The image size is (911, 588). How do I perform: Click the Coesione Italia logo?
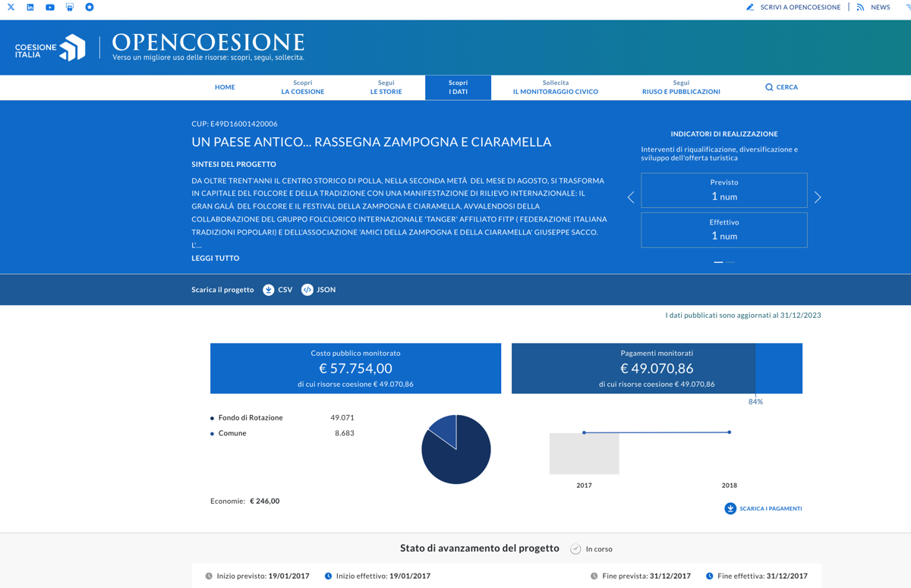(x=51, y=48)
